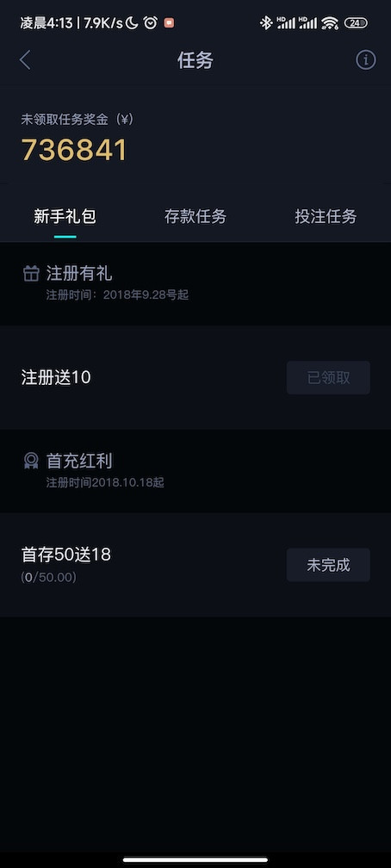This screenshot has width=391, height=868.
Task: Tap the 首存50送18 task row
Action: [x=195, y=565]
